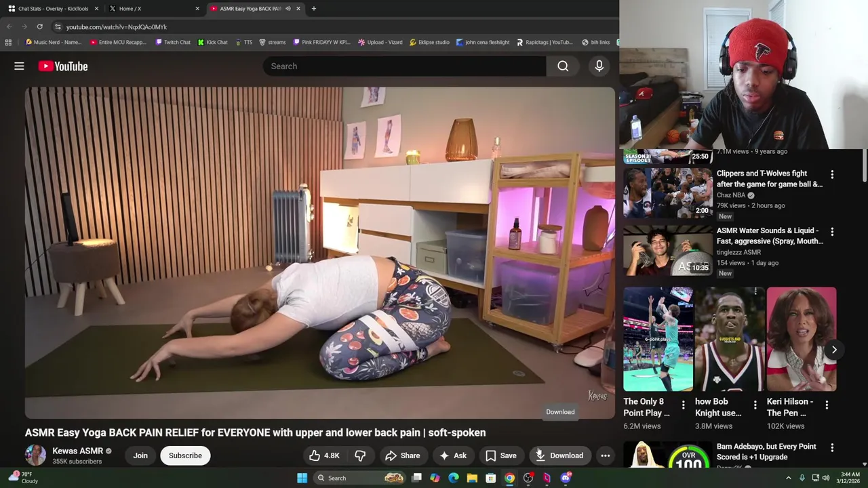Open Windows Start menu
Image resolution: width=868 pixels, height=488 pixels.
click(x=302, y=478)
